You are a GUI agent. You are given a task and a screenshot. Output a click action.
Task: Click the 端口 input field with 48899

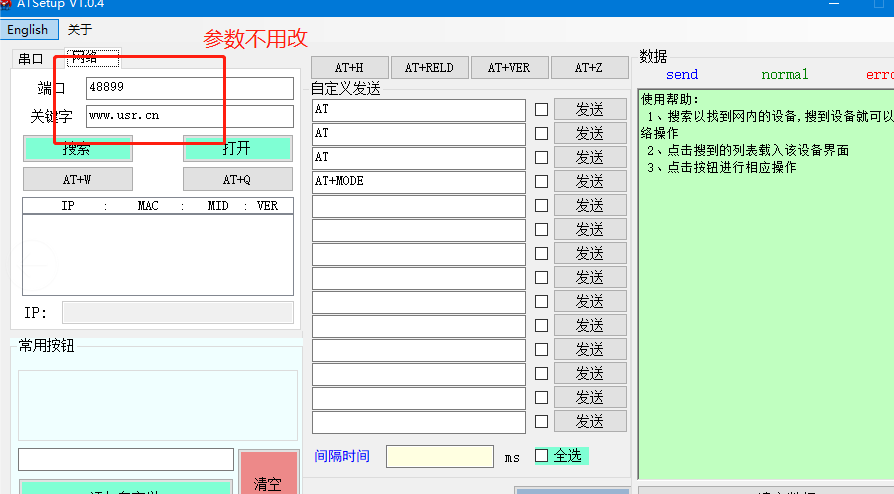(x=189, y=88)
